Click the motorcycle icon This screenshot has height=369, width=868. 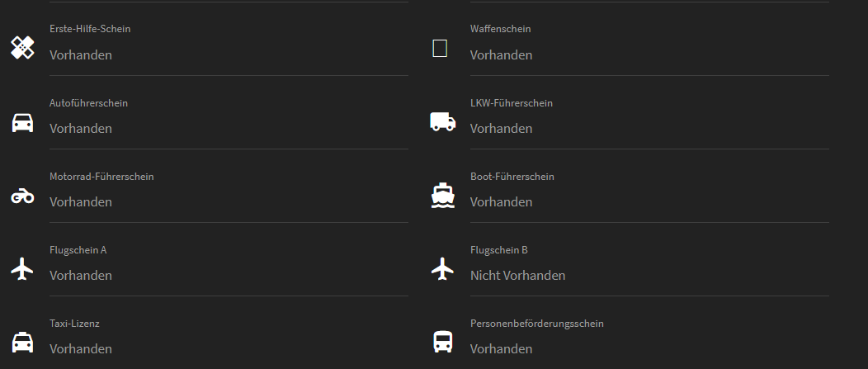(x=22, y=196)
